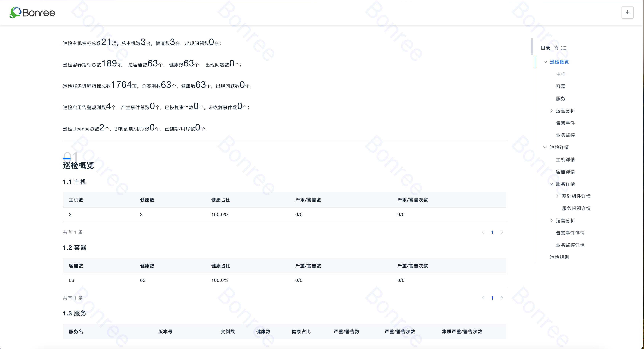The width and height of the screenshot is (644, 349).
Task: Click the download report icon
Action: coord(627,13)
